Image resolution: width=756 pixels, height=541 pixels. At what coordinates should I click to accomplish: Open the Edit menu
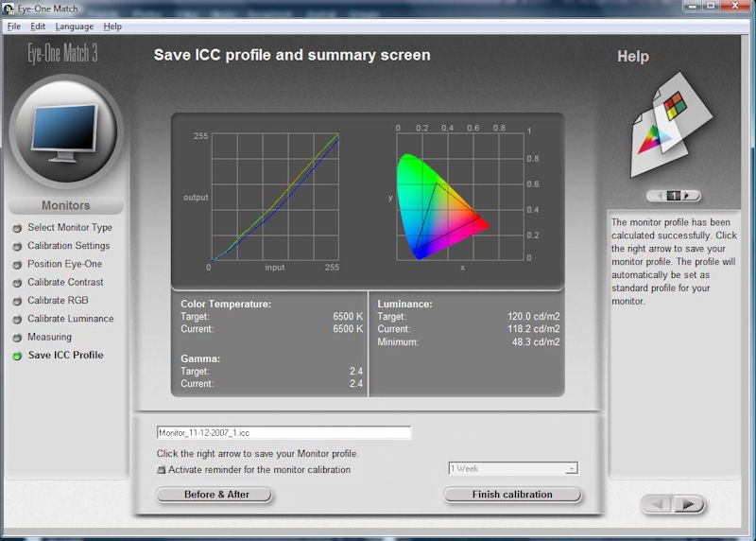[38, 26]
